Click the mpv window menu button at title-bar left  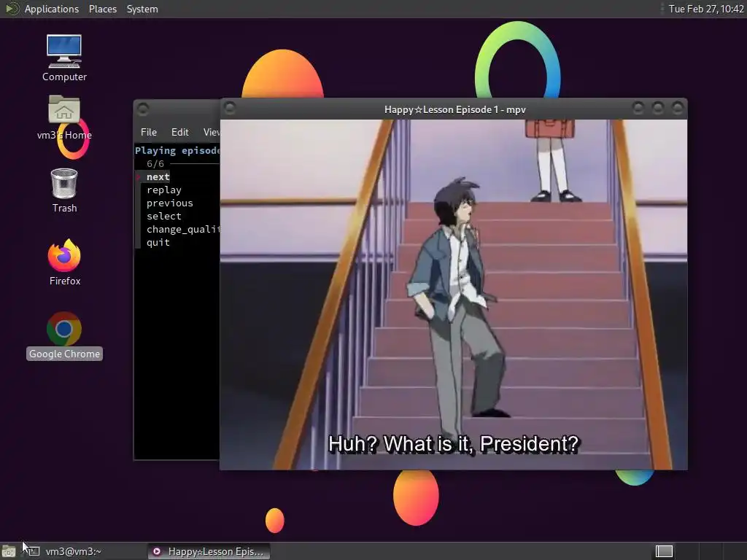point(230,109)
